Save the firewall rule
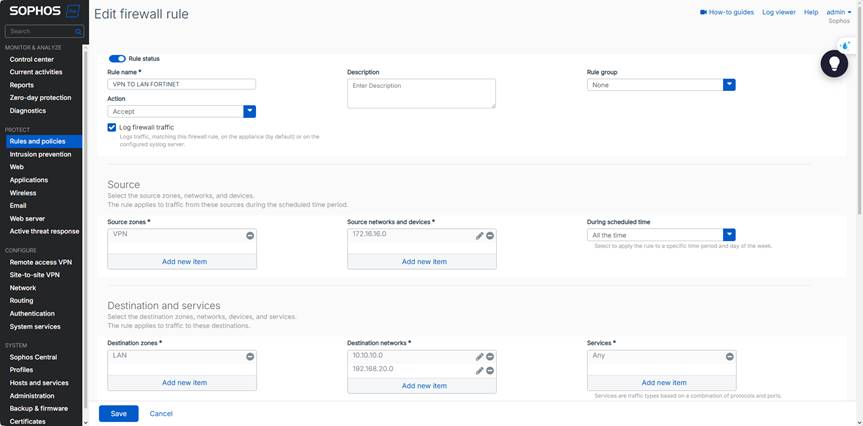The width and height of the screenshot is (863, 426). click(118, 413)
